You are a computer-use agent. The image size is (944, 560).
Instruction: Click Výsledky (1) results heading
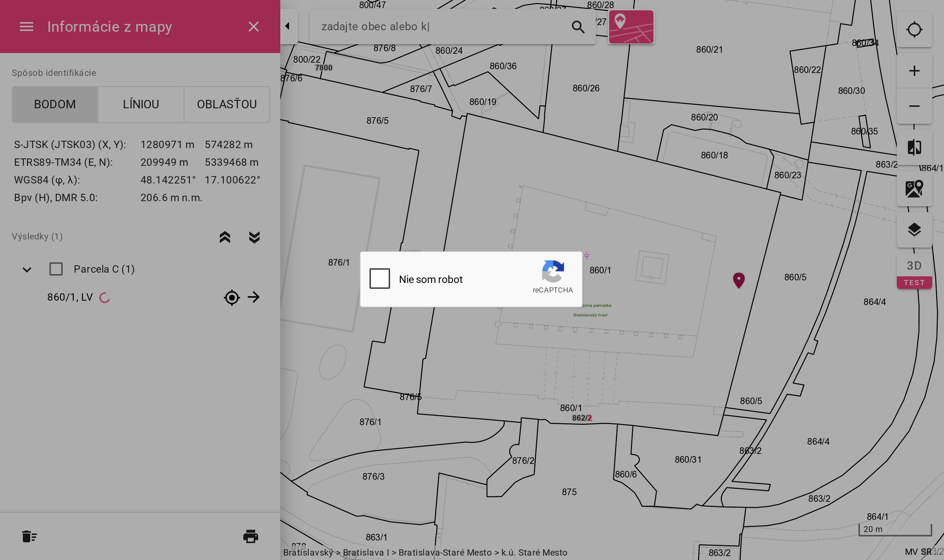tap(37, 237)
